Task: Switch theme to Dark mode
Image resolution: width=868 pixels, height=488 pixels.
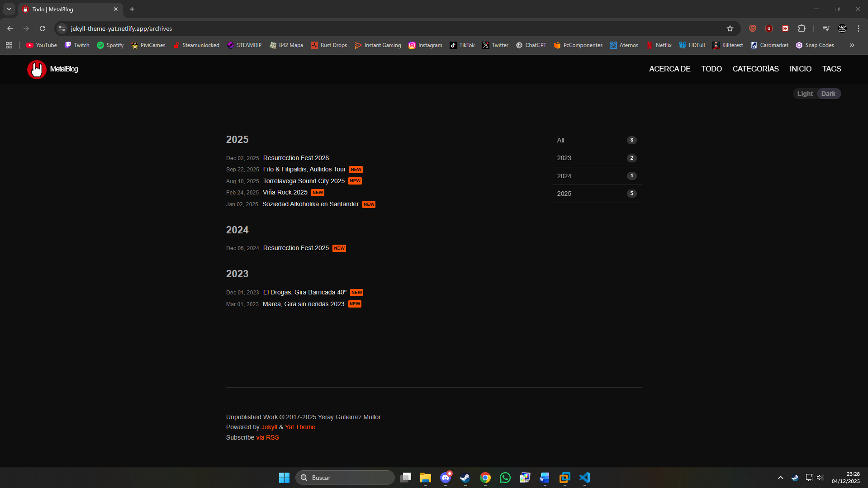Action: point(828,94)
